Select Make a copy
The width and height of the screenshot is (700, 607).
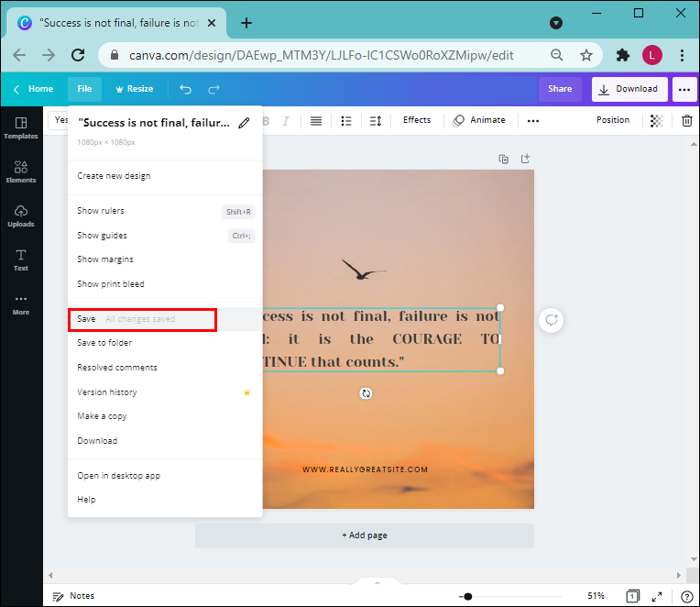pyautogui.click(x=165, y=416)
